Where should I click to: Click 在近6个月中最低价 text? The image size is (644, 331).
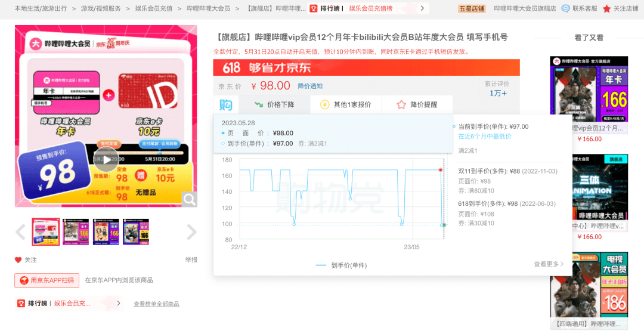485,137
